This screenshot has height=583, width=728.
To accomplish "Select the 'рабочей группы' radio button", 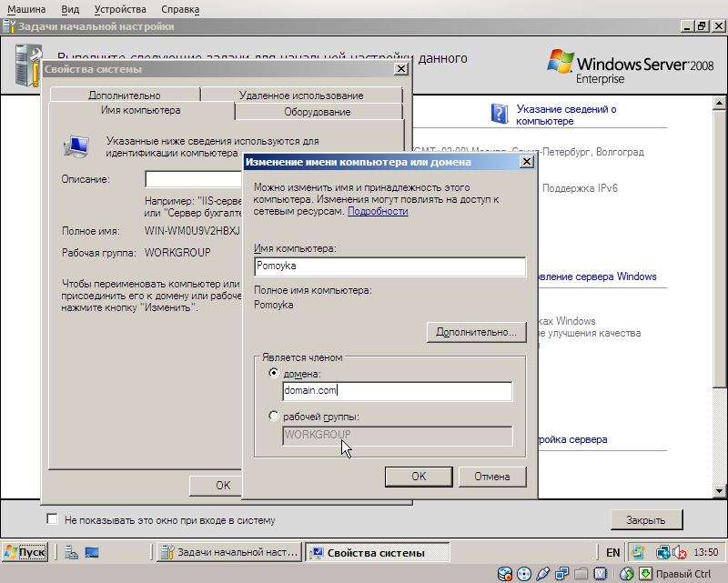I will coord(274,416).
